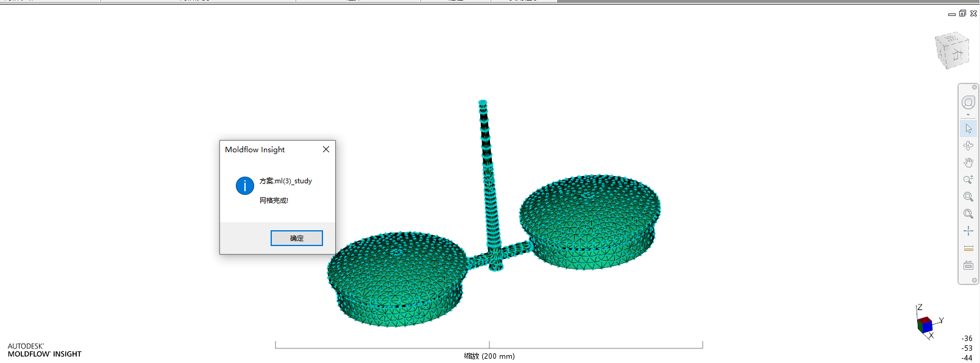Screen dimensions: 980x363
Task: Minimize the document view window
Action: pos(952,13)
